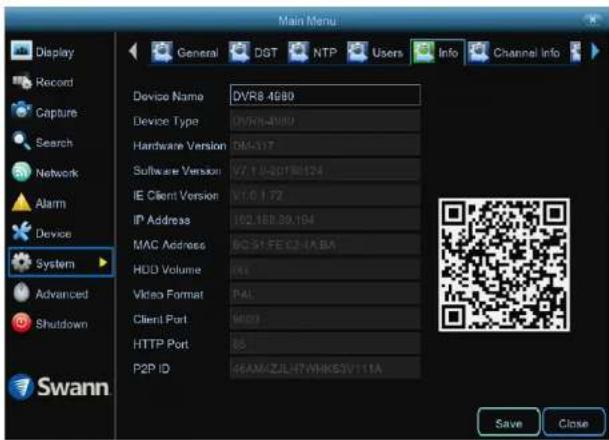This screenshot has width=609, height=440.
Task: Switch to the Users tab label
Action: (x=387, y=53)
